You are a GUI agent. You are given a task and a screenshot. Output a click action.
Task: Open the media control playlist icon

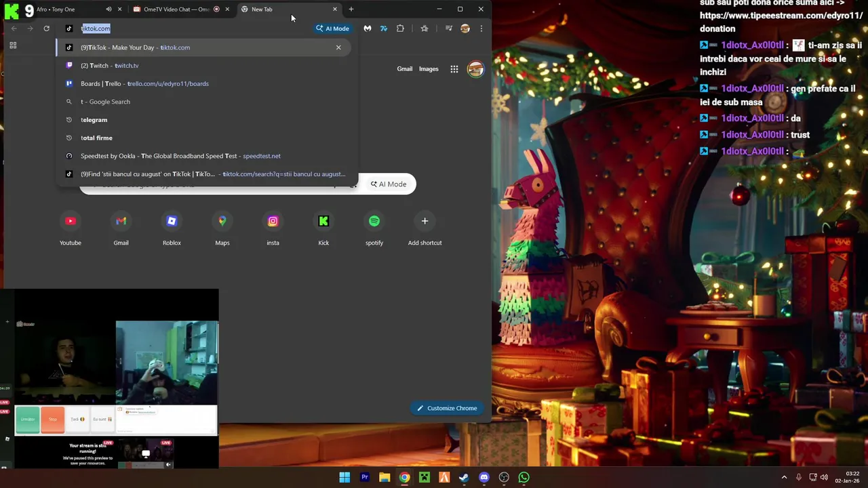(x=448, y=28)
